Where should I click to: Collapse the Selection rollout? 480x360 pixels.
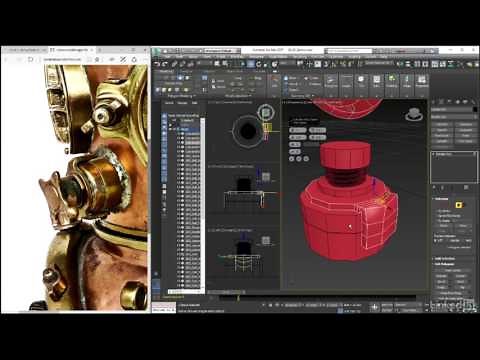point(442,199)
